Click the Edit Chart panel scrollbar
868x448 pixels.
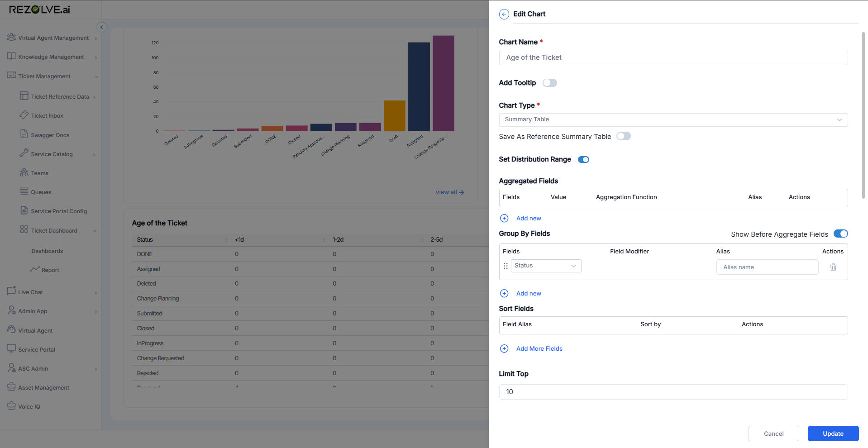(x=863, y=115)
